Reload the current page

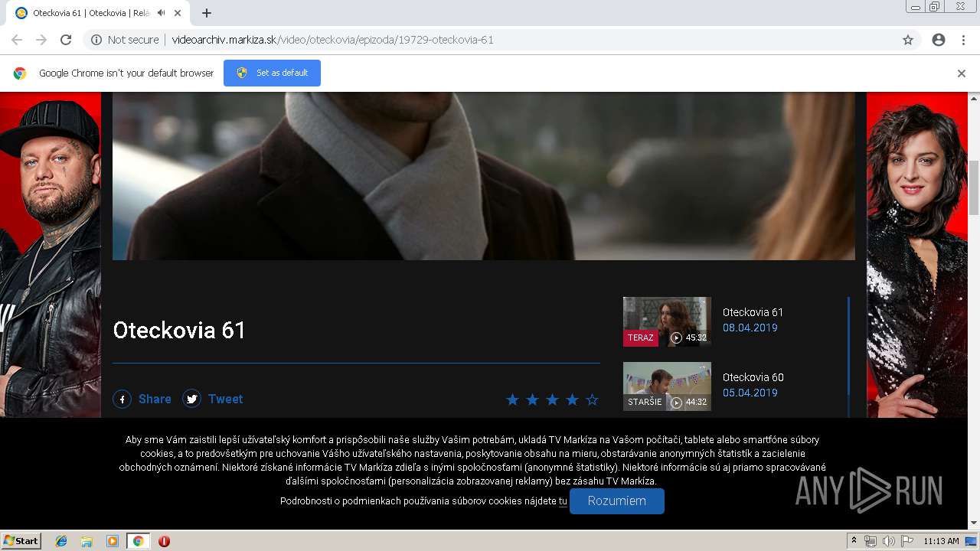66,40
